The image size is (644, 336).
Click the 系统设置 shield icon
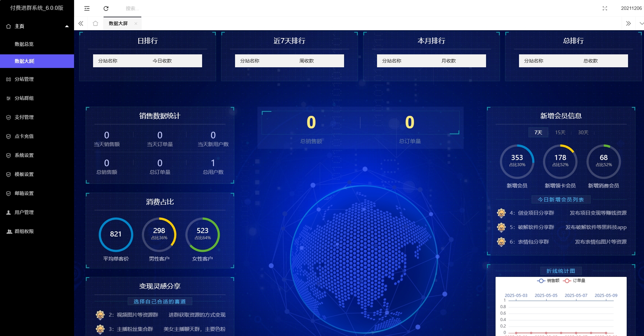point(8,155)
